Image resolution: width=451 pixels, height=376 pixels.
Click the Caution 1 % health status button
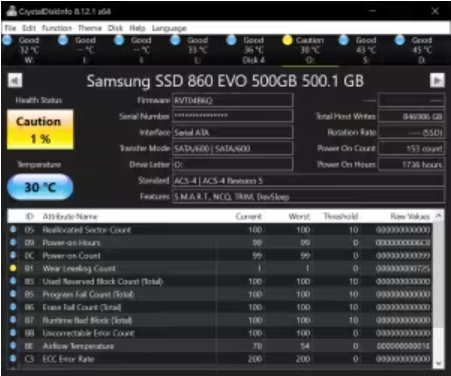[40, 130]
